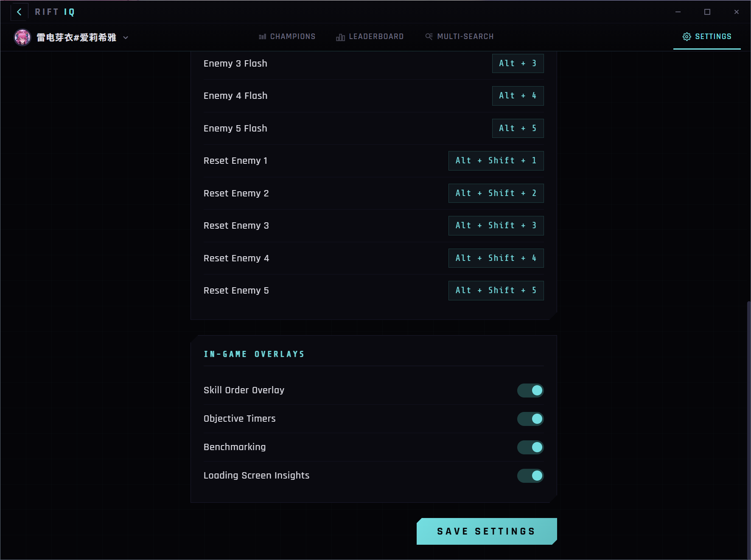Click the settings gear icon
This screenshot has width=751, height=560.
[687, 36]
